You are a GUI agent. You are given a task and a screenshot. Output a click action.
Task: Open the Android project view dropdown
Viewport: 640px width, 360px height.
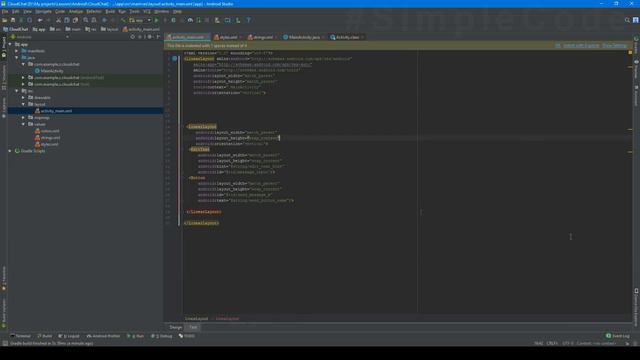click(39, 37)
